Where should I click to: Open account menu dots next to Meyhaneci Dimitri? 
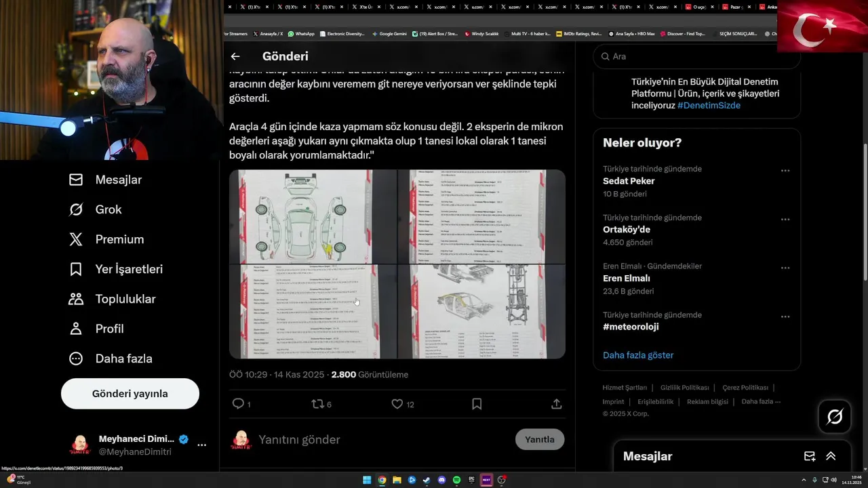(x=201, y=445)
